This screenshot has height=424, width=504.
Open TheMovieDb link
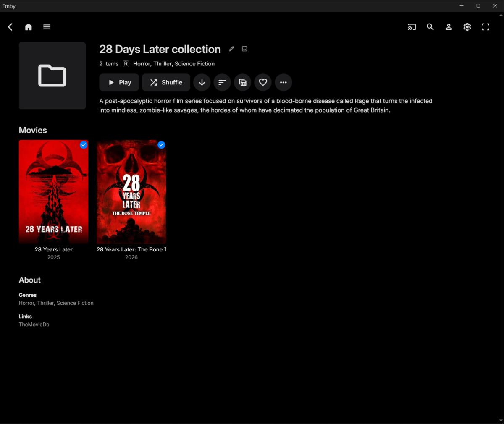[x=34, y=325]
